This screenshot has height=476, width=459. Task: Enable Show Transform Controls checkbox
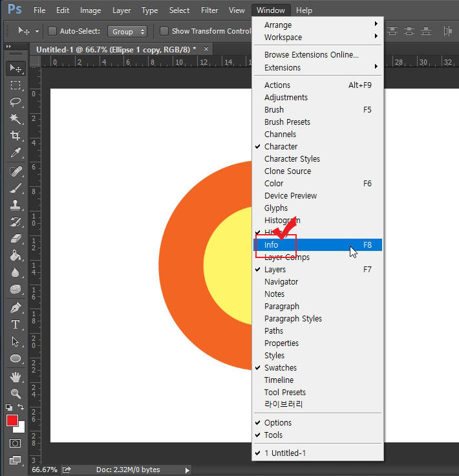click(164, 31)
